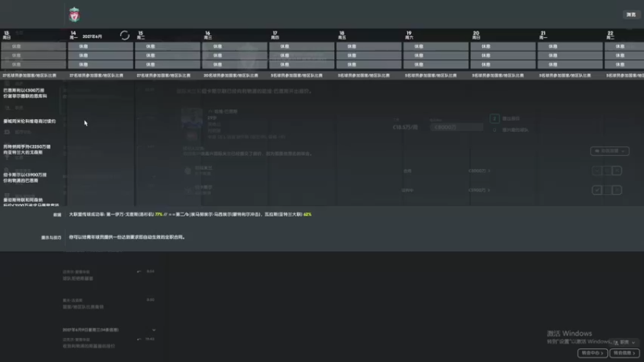Screen dimensions: 644x362
Task: Accept the €5900万 offer with its checkmark icon
Action: click(x=597, y=190)
